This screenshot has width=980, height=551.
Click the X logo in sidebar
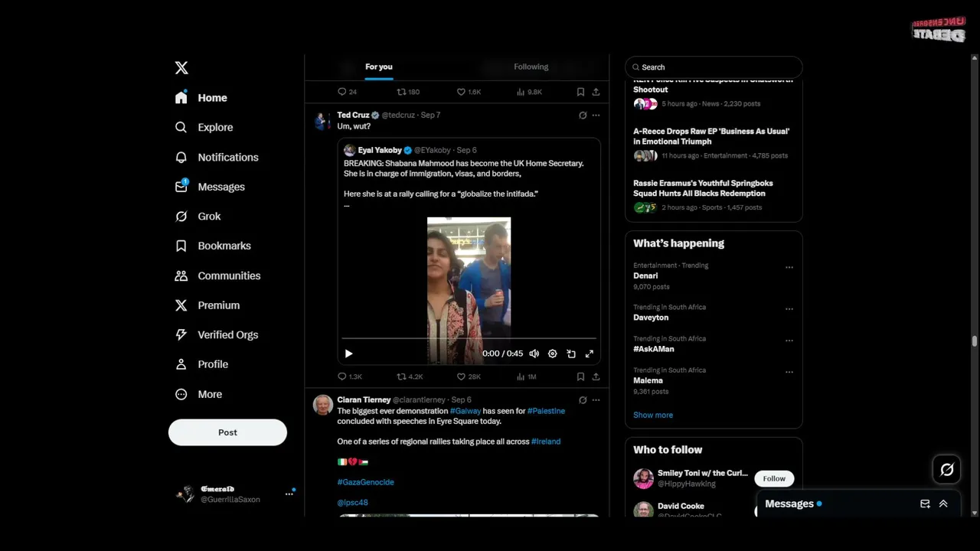(x=181, y=68)
